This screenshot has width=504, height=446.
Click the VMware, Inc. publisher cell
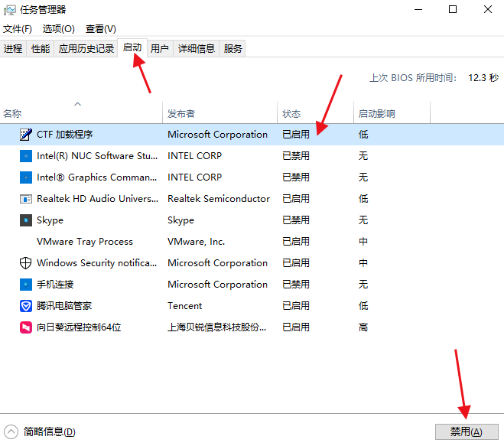click(x=196, y=242)
